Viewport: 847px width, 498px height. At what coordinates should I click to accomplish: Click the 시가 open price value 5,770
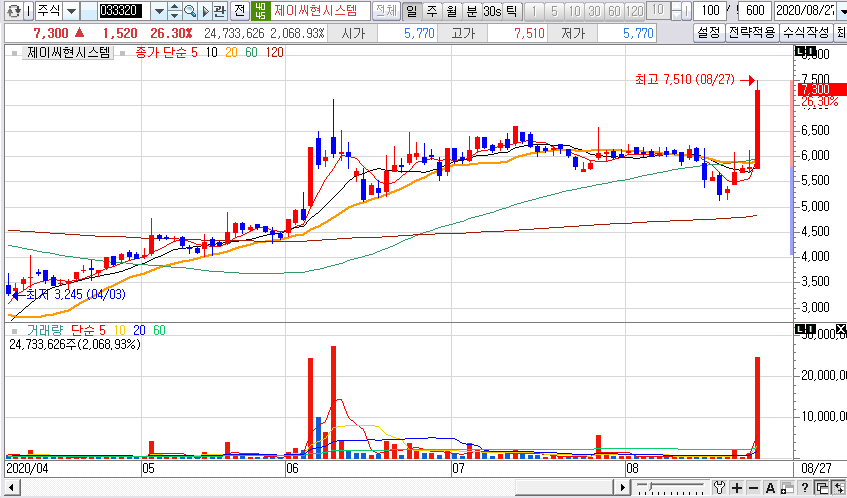pos(419,33)
